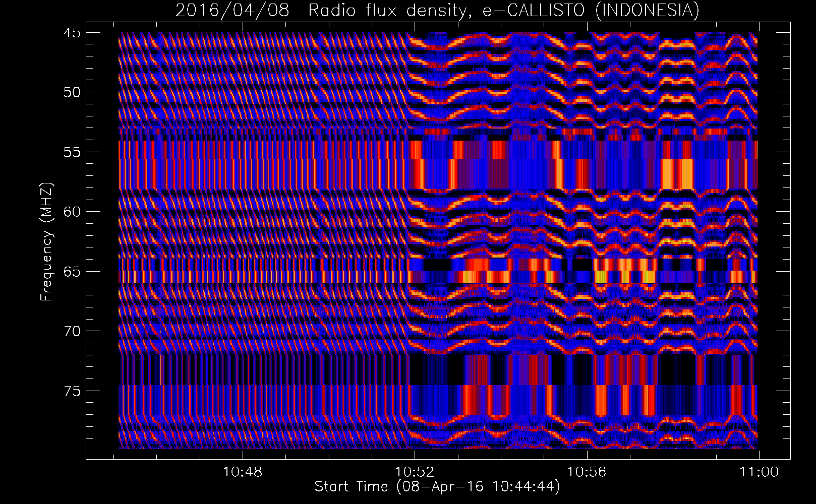Viewport: 816px width, 504px height.
Task: Click the 65 frequency tick label
Action: coord(72,272)
